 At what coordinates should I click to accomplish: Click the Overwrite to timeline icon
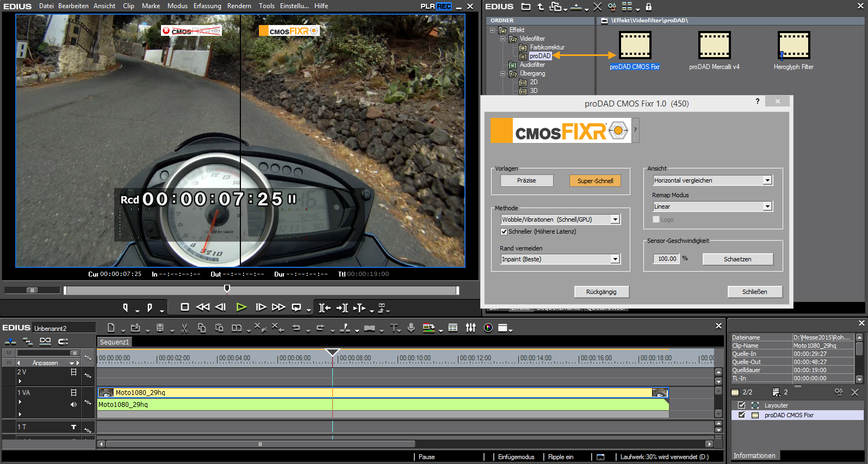point(342,308)
